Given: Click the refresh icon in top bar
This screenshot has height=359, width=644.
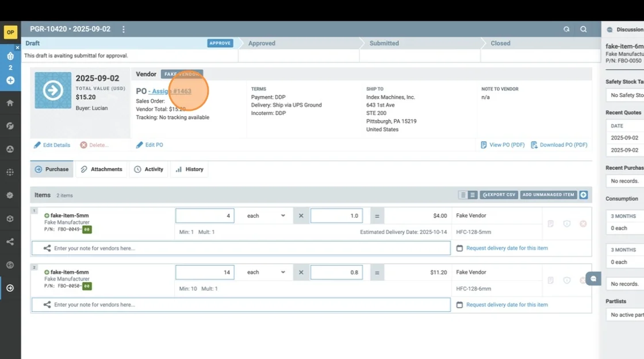Looking at the screenshot, I should tap(566, 29).
